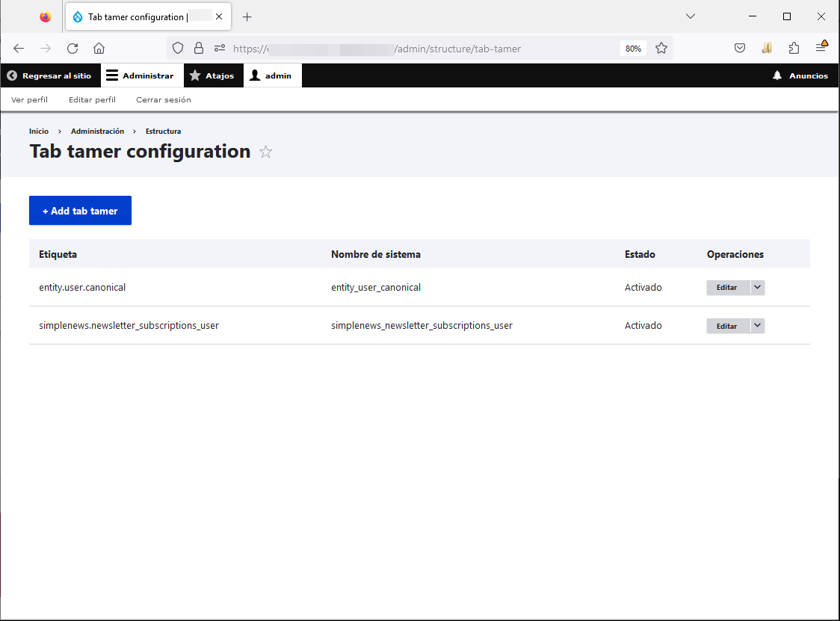Toggle the Administrar menu

click(142, 75)
